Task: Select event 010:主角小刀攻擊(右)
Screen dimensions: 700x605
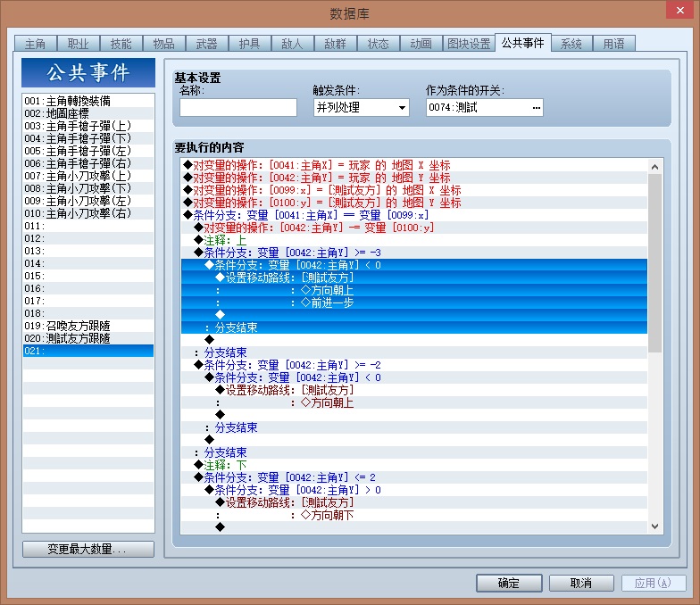Action: [x=87, y=213]
